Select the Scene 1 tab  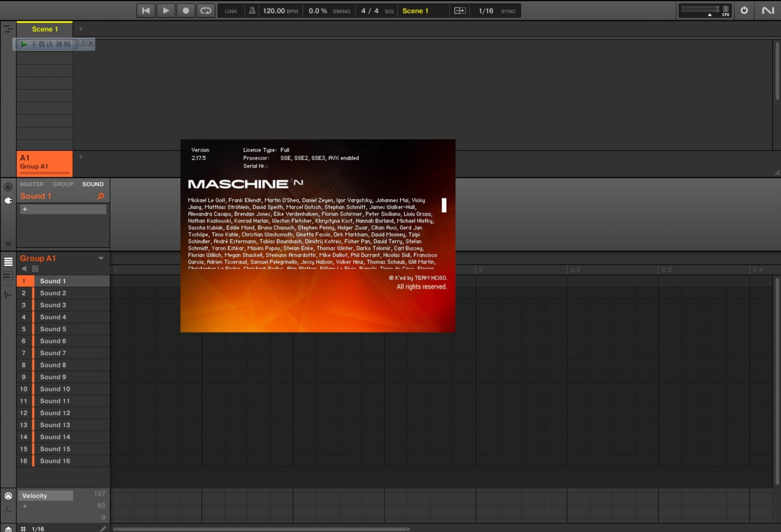[45, 29]
